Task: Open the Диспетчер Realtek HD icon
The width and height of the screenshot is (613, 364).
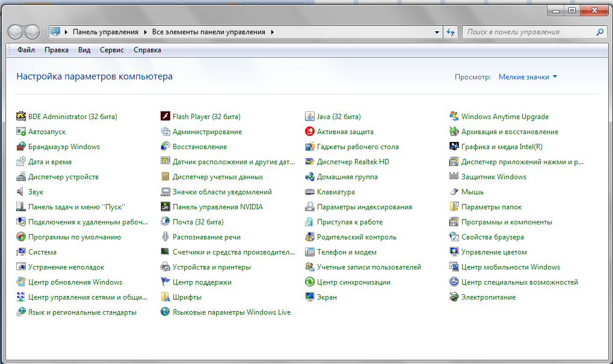Action: coord(310,161)
